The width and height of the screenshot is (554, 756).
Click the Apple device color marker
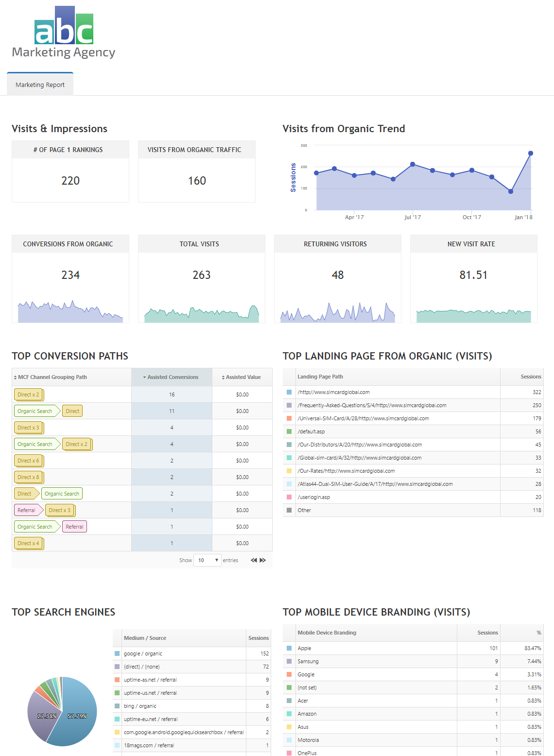(289, 648)
